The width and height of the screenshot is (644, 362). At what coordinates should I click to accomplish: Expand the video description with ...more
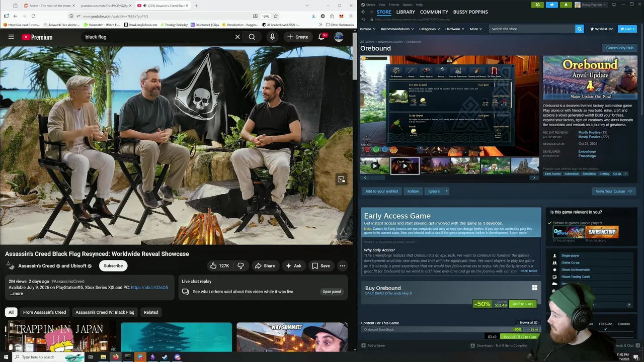[16, 294]
